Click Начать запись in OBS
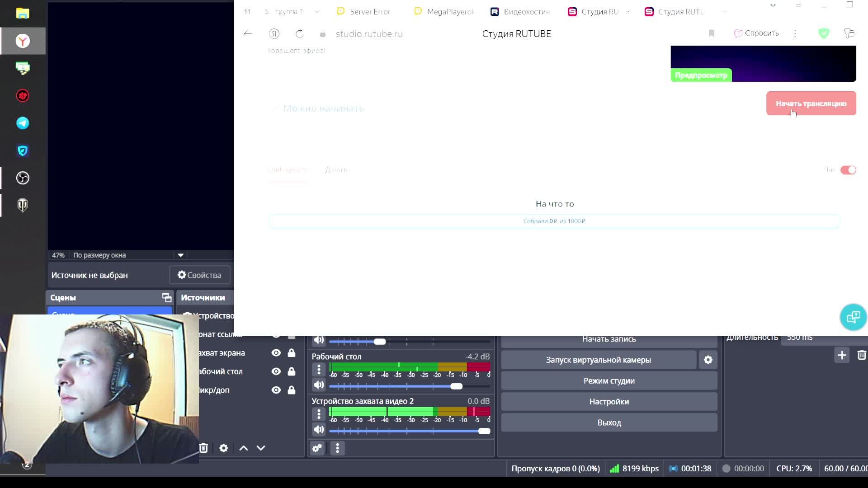The width and height of the screenshot is (868, 488). pos(609,339)
